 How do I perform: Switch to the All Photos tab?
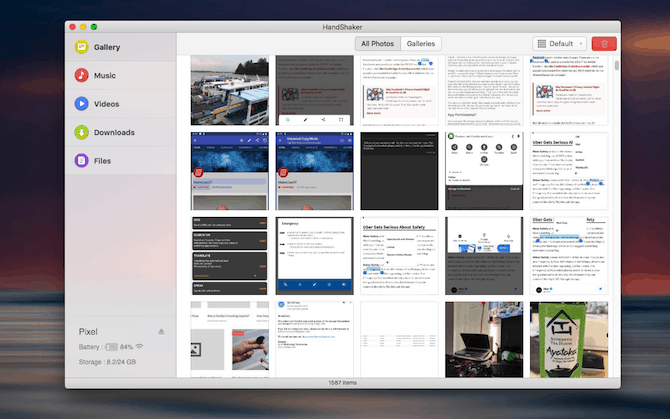pos(378,44)
